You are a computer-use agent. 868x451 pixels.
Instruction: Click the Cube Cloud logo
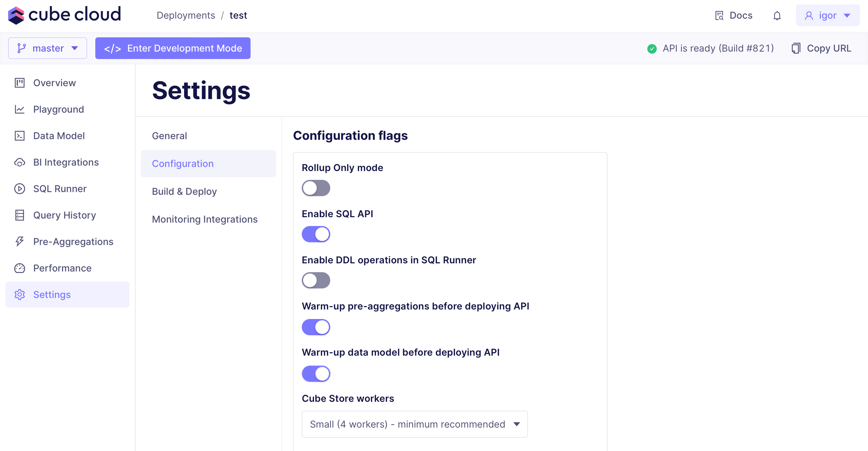click(x=64, y=15)
